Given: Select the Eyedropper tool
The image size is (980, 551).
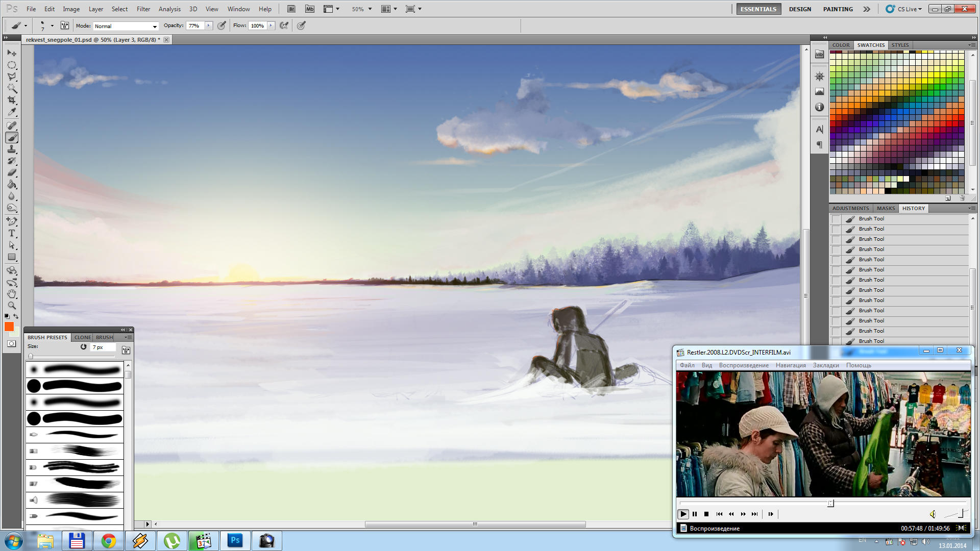Looking at the screenshot, I should 12,112.
